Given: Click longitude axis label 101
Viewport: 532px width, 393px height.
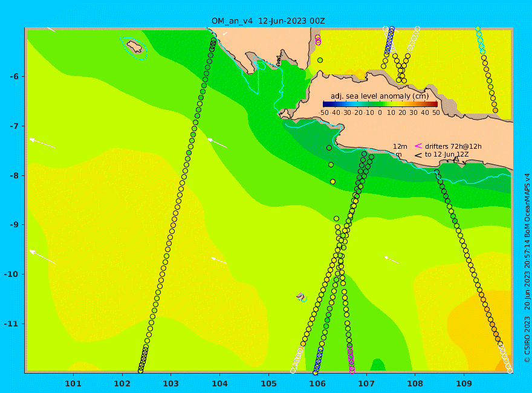Looking at the screenshot, I should point(73,383).
